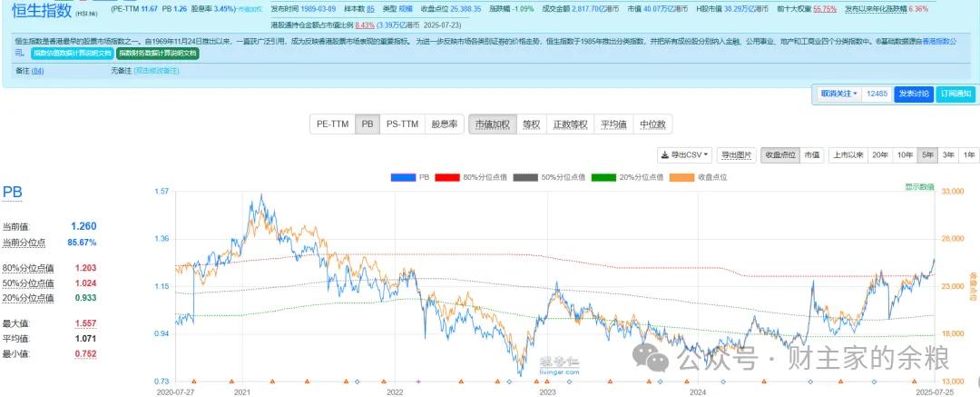Click the 2025-07-25 end date label
Viewport: 980px width, 397px height.
(x=935, y=392)
